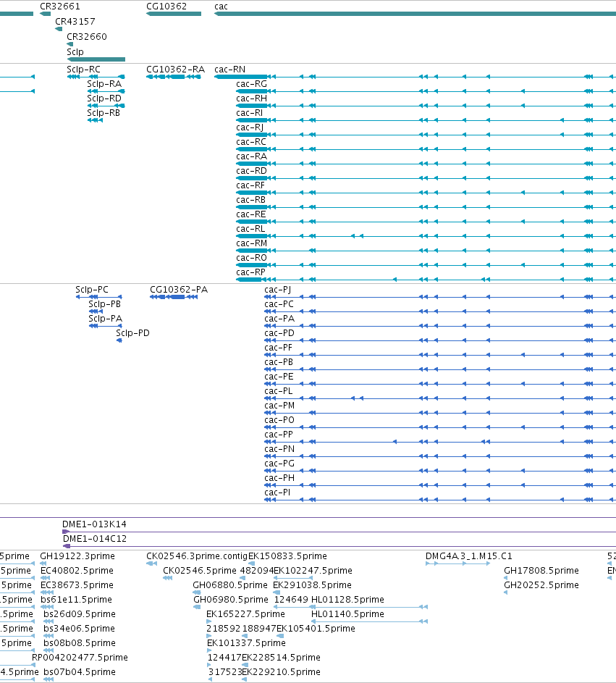Select the cac-PG protein label
This screenshot has height=683, width=616.
[x=279, y=463]
